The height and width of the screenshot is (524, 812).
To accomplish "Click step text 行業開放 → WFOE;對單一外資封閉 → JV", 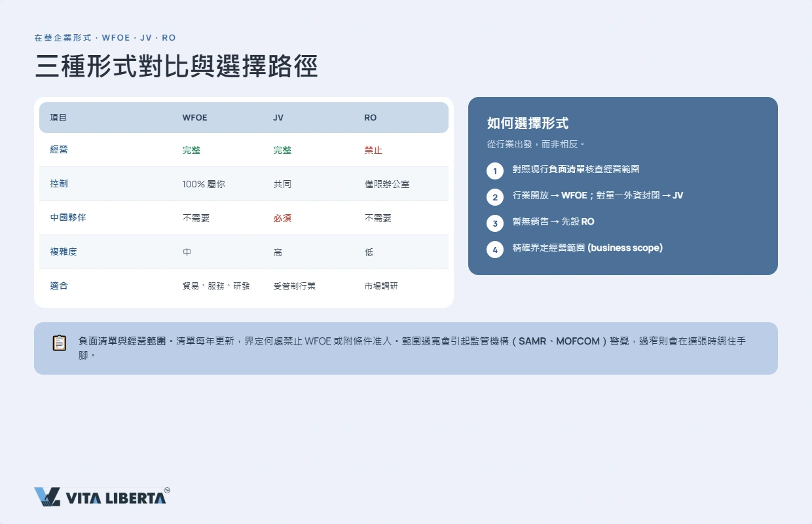I will (x=597, y=196).
